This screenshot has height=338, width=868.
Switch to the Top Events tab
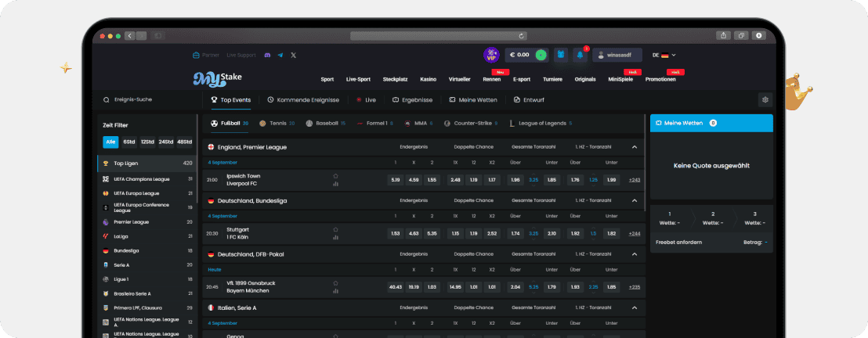tap(231, 100)
